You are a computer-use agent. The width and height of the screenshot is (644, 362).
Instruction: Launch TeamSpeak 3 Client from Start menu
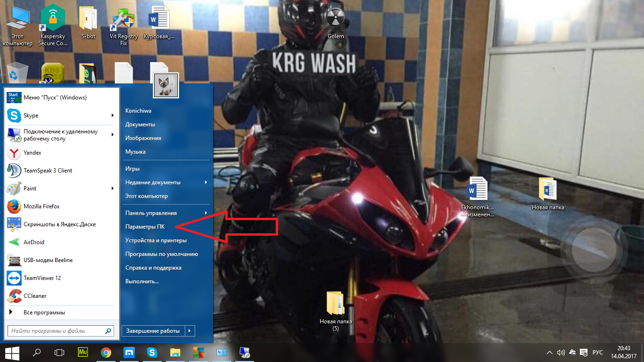(61, 171)
